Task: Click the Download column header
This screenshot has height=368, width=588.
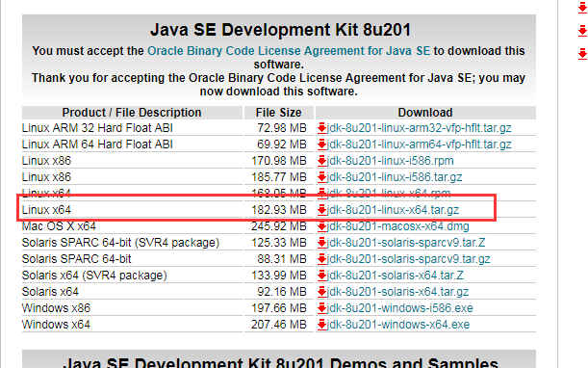Action: [x=425, y=113]
